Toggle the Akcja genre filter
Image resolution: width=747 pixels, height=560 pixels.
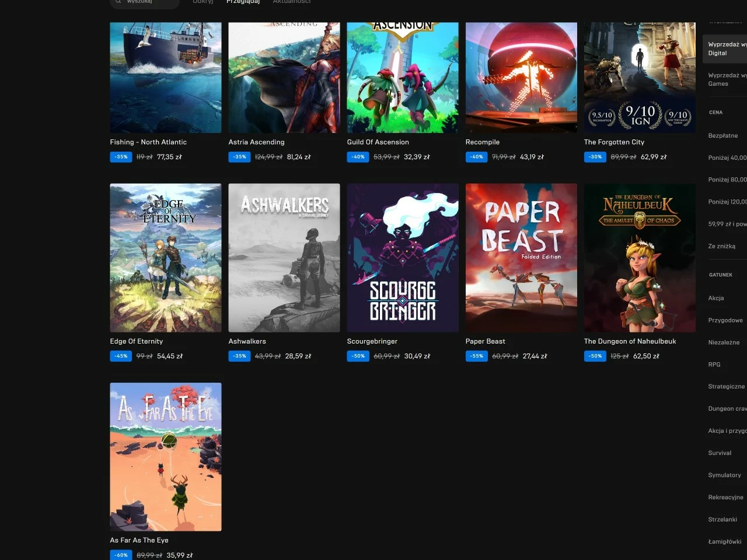(716, 298)
